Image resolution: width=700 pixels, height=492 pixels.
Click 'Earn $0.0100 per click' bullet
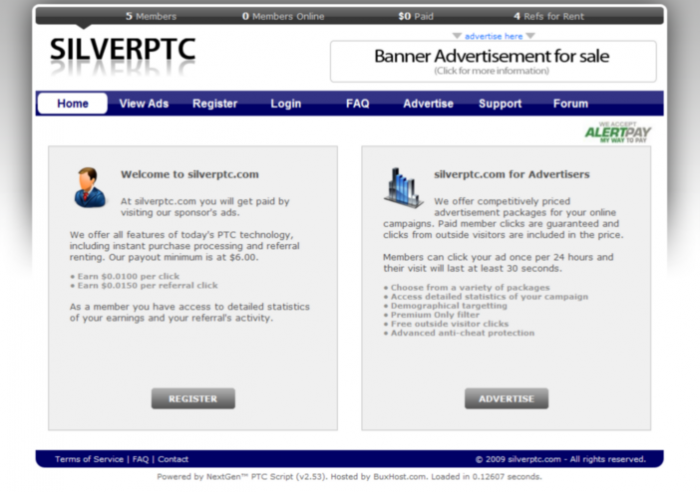[125, 276]
